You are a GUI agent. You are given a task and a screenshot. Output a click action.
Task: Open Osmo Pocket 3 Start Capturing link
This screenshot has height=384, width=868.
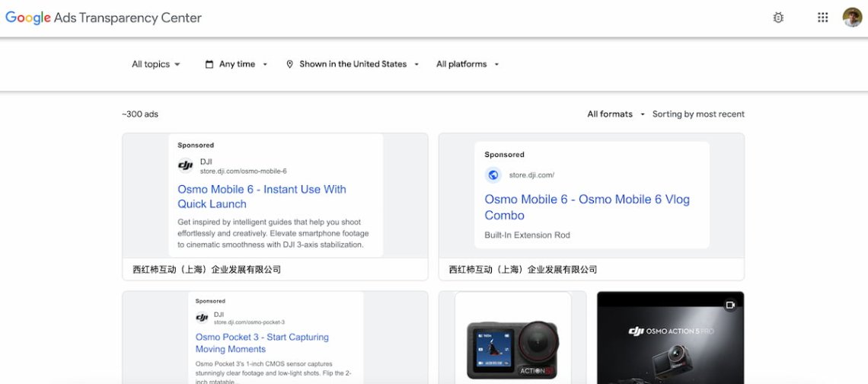(262, 343)
